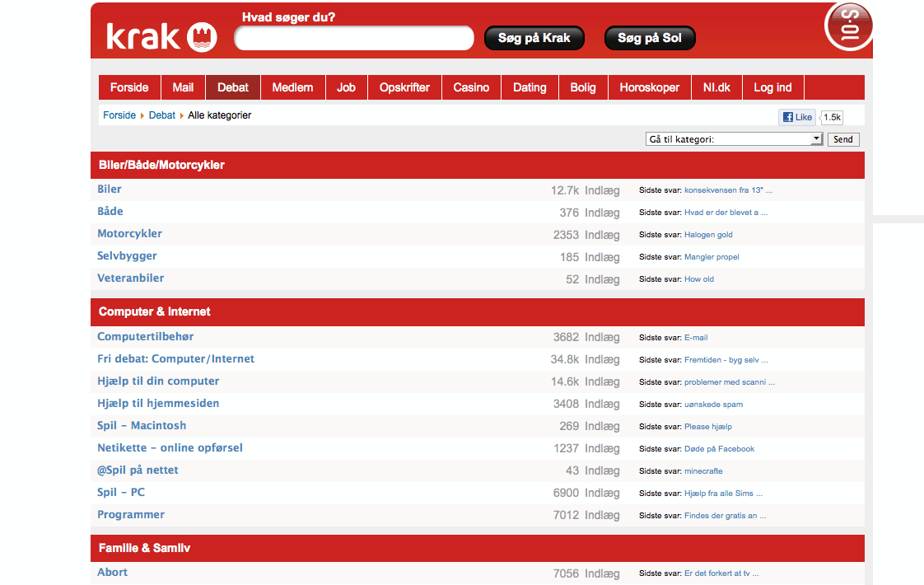
Task: Click the Søg på Krak button
Action: pos(534,38)
